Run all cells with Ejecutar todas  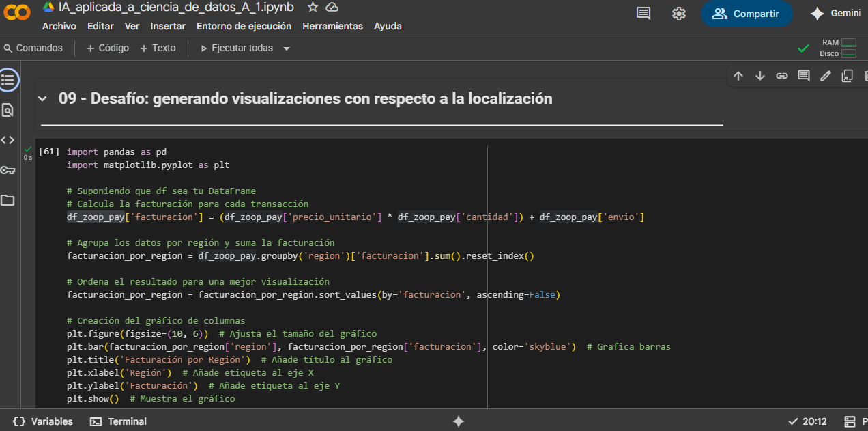[236, 48]
